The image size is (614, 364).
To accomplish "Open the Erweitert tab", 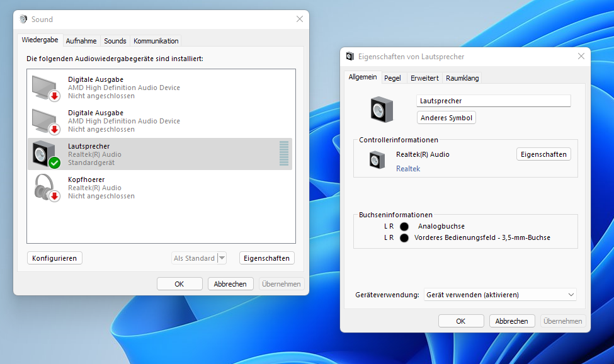I will click(x=424, y=78).
